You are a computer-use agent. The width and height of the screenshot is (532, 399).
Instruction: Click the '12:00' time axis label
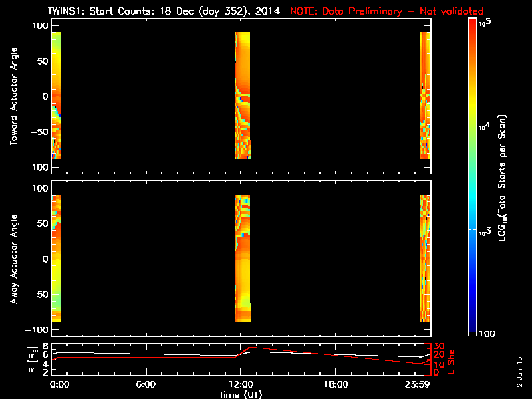click(241, 384)
